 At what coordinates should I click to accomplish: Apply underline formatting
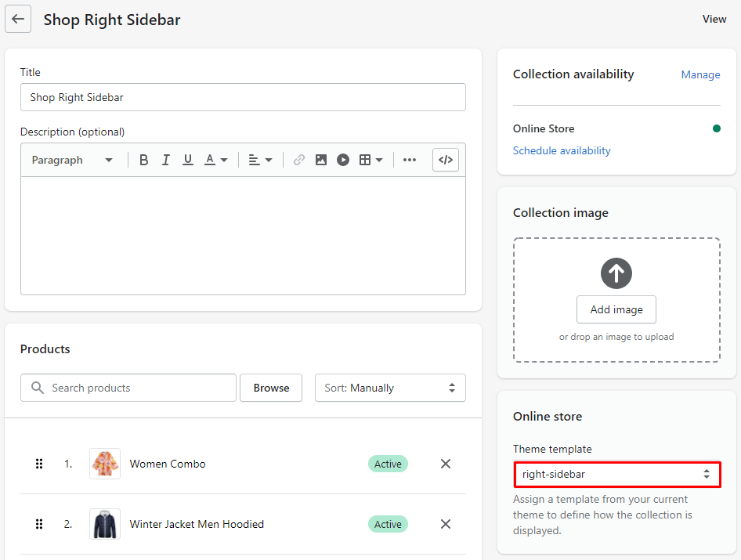tap(188, 160)
